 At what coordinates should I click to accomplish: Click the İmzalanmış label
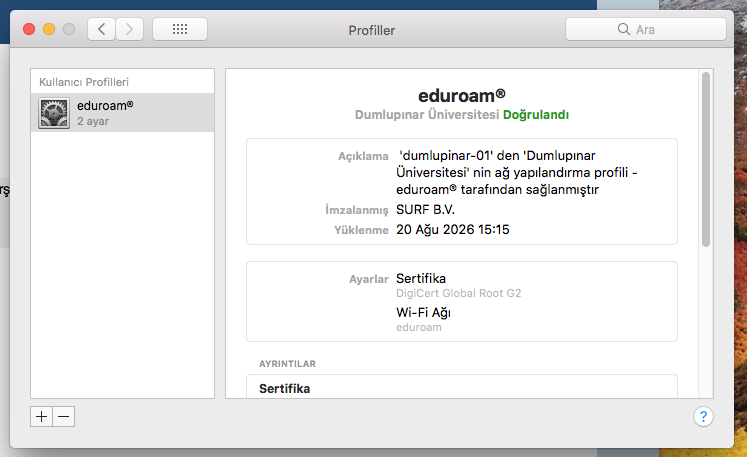[x=357, y=210]
